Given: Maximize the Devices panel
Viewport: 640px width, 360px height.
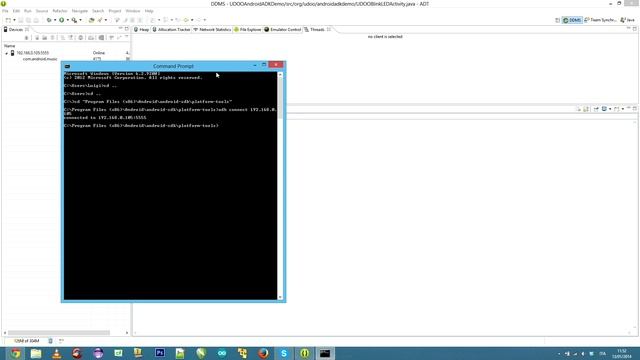Looking at the screenshot, I should click(x=127, y=29).
